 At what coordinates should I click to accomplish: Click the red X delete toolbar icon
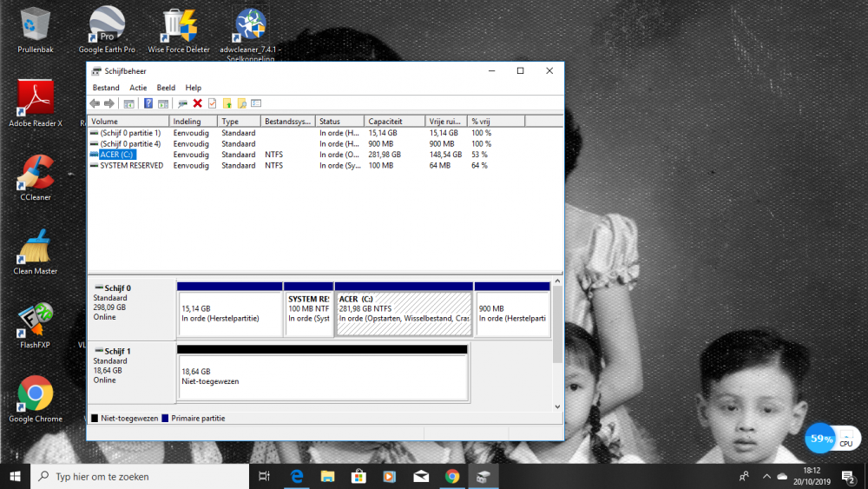point(198,103)
